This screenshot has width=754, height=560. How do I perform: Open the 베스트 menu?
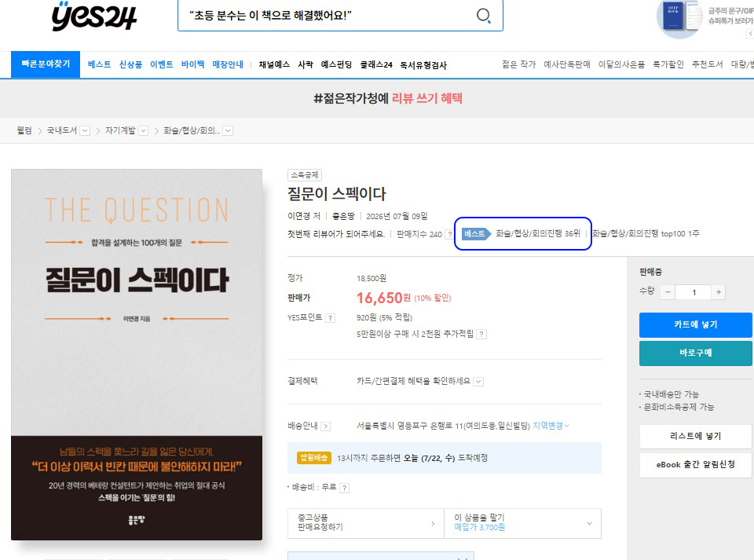point(99,64)
